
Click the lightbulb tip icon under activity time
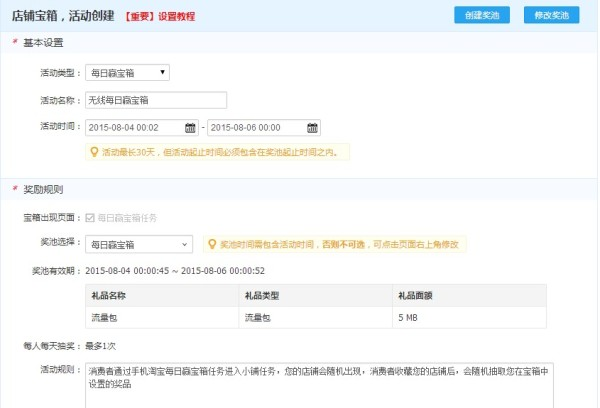tap(94, 152)
